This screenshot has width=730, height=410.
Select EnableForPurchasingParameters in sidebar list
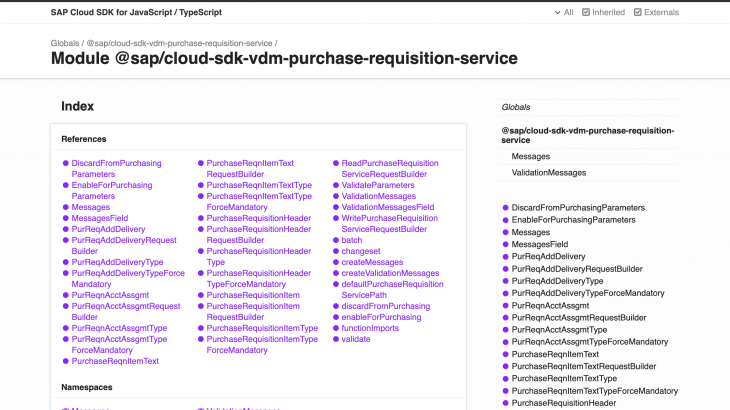click(x=573, y=220)
